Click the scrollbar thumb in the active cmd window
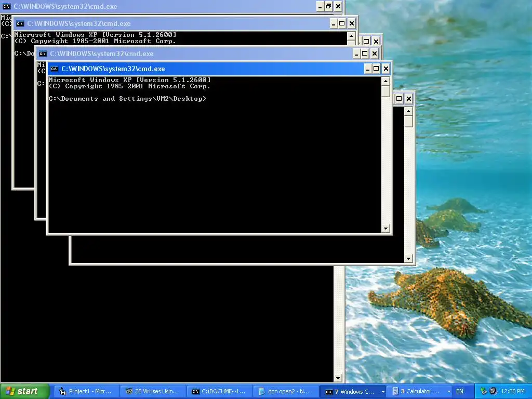 385,91
